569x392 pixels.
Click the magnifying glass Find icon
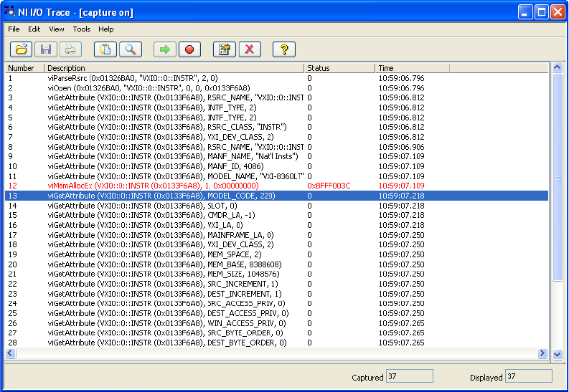(131, 49)
